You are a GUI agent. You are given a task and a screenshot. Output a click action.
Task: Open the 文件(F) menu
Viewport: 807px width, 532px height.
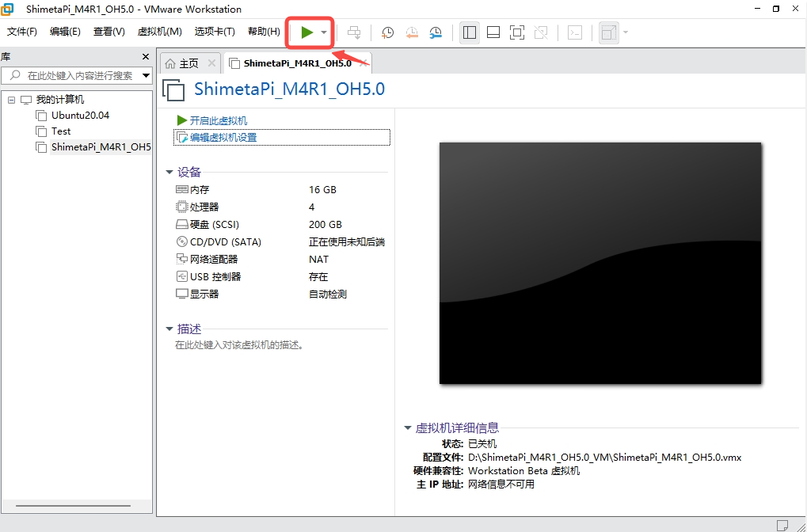[22, 32]
